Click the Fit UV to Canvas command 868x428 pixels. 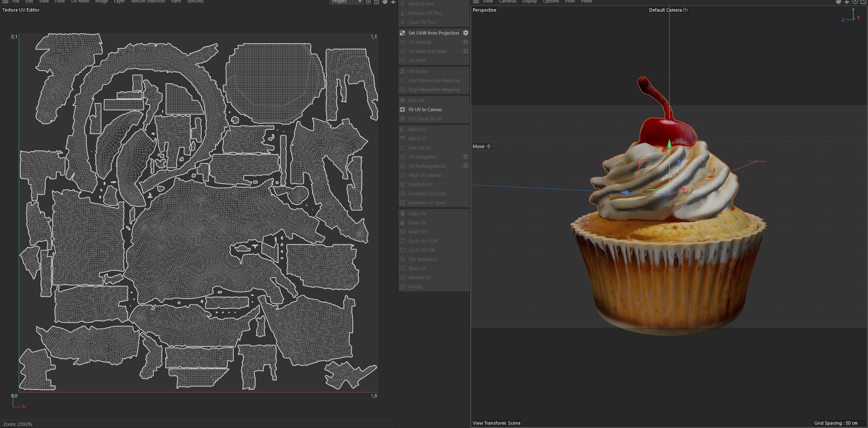425,109
